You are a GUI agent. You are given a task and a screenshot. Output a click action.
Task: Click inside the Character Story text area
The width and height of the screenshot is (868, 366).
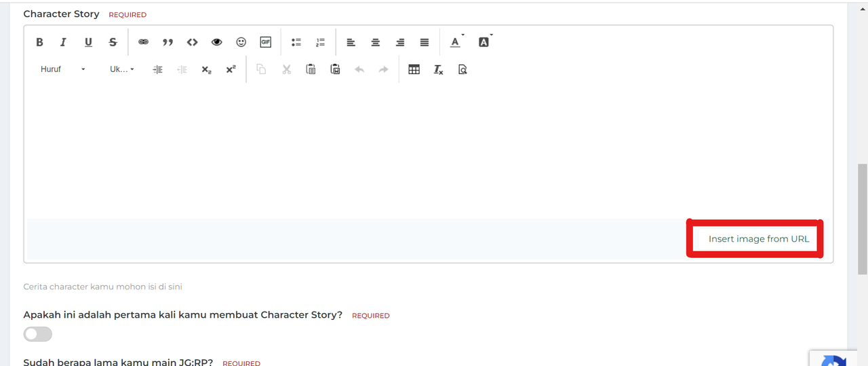(x=428, y=149)
